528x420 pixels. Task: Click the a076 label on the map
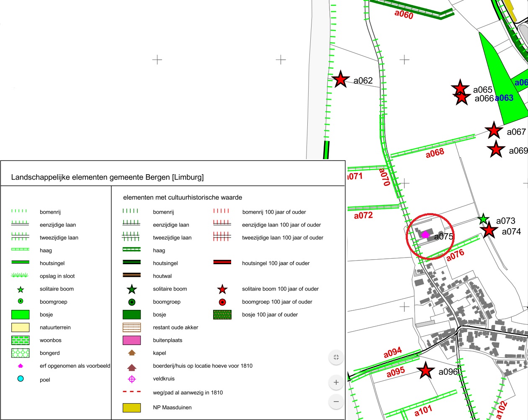[x=455, y=255]
